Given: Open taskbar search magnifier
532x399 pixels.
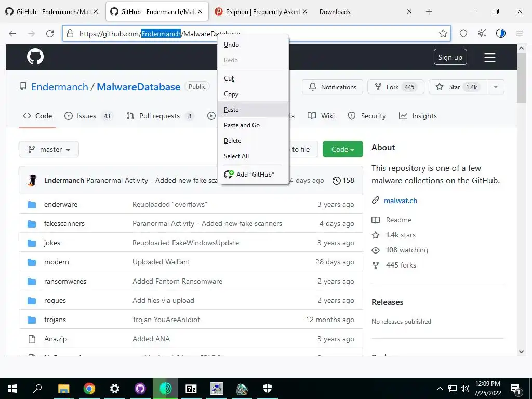Looking at the screenshot, I should click(37, 389).
